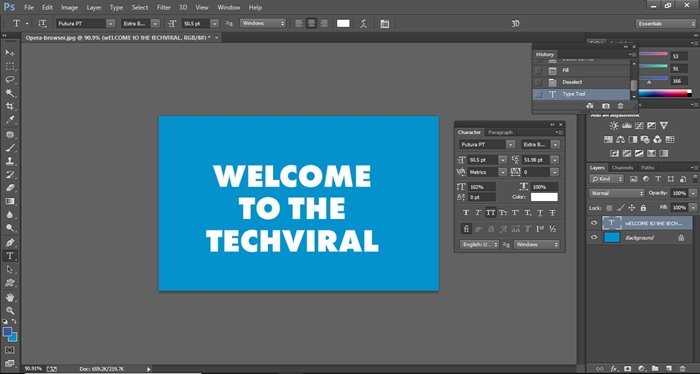
Task: Select the Horizontal Type tool in toolbox
Action: click(10, 256)
